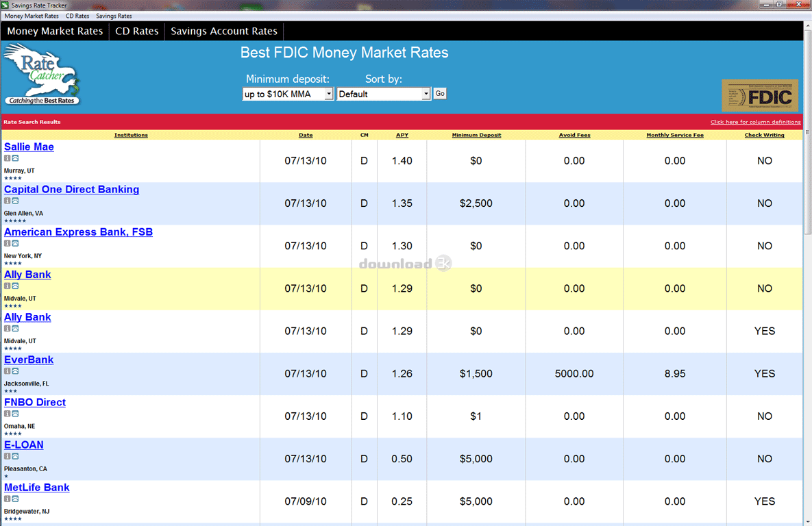
Task: Open the FNBO Direct link
Action: point(35,402)
